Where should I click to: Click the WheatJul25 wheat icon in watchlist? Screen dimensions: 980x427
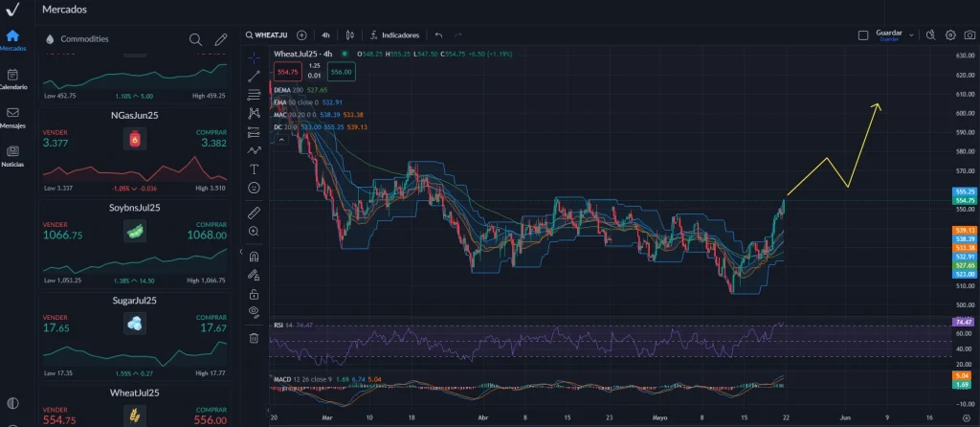pyautogui.click(x=134, y=415)
